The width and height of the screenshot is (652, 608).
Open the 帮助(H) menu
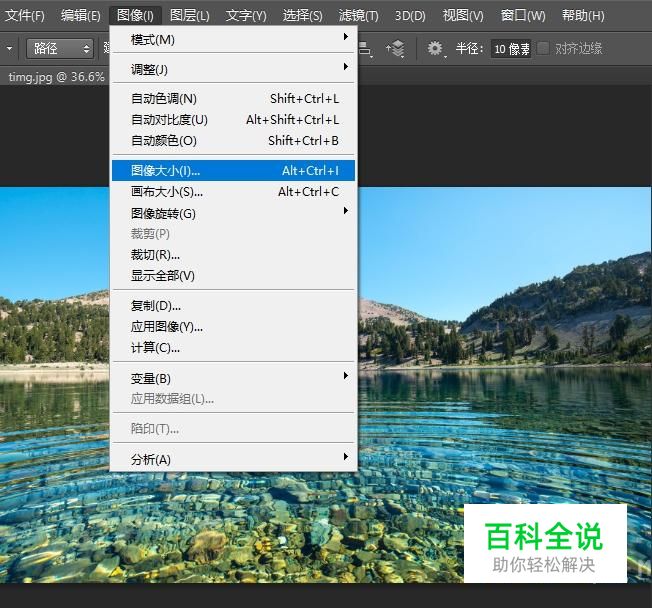[x=583, y=16]
